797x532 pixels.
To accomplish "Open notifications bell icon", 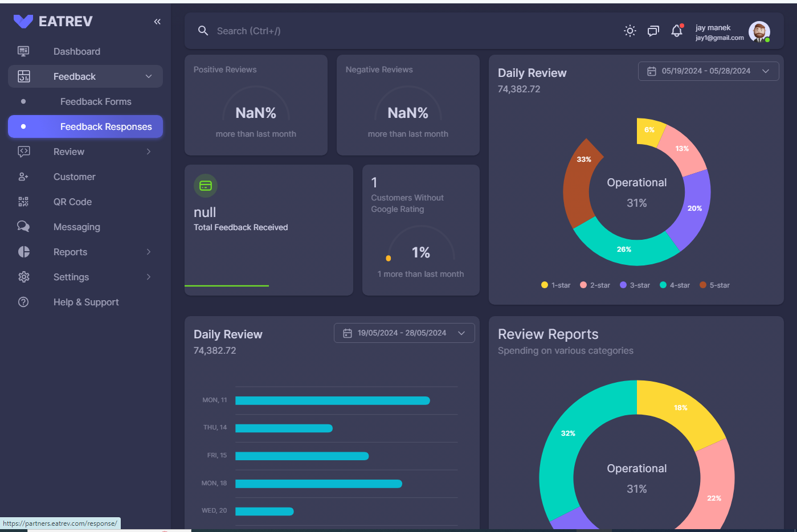I will point(677,31).
